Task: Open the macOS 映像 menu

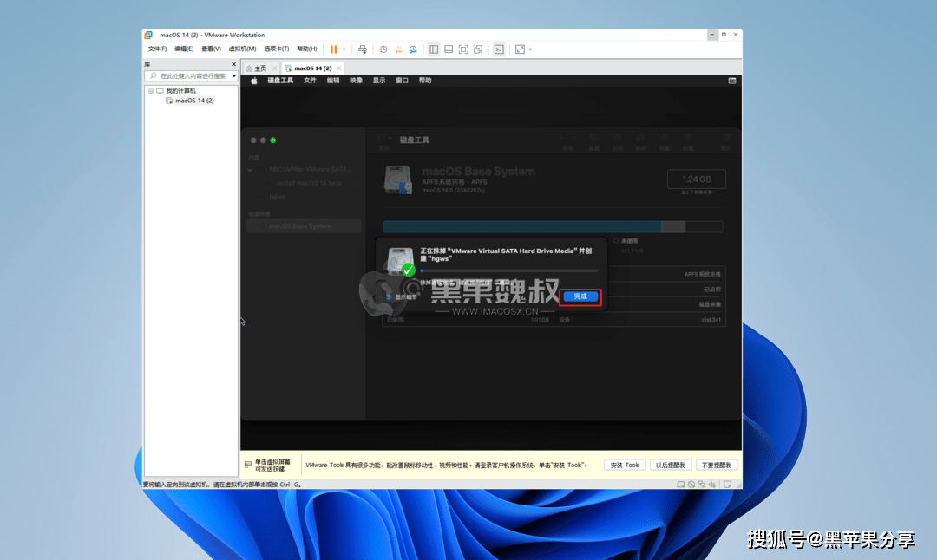Action: click(x=357, y=81)
